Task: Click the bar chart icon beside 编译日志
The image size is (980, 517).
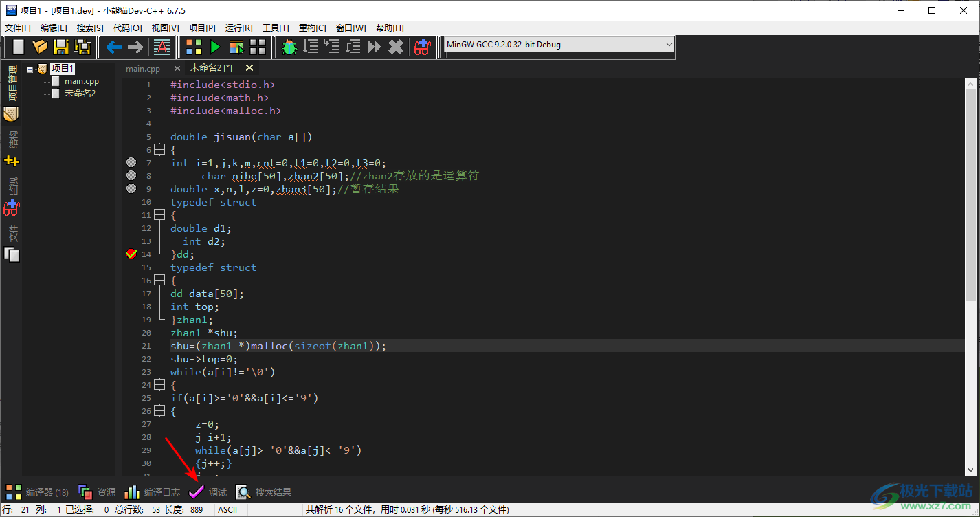Action: (132, 492)
